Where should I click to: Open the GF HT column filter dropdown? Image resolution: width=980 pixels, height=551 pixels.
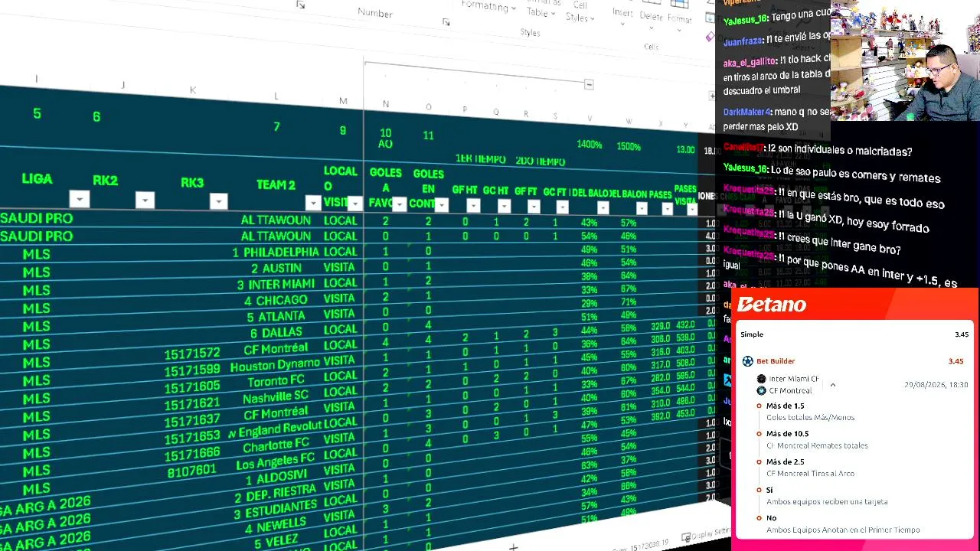click(x=473, y=205)
